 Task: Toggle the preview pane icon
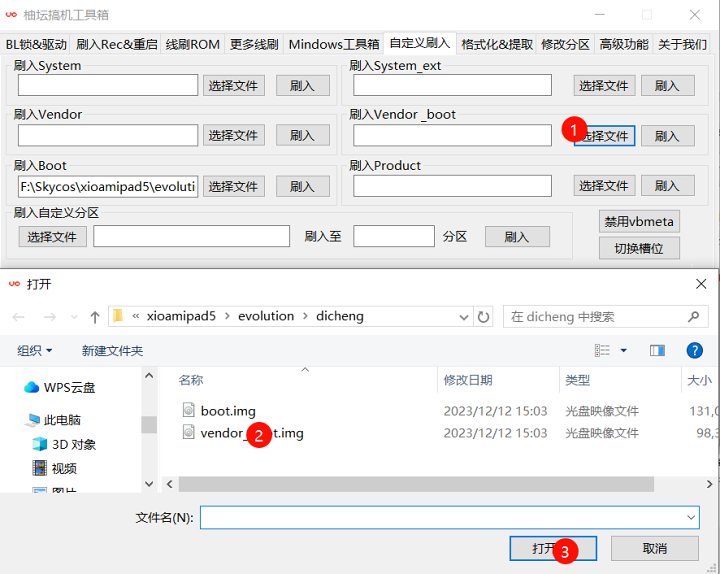(x=657, y=350)
